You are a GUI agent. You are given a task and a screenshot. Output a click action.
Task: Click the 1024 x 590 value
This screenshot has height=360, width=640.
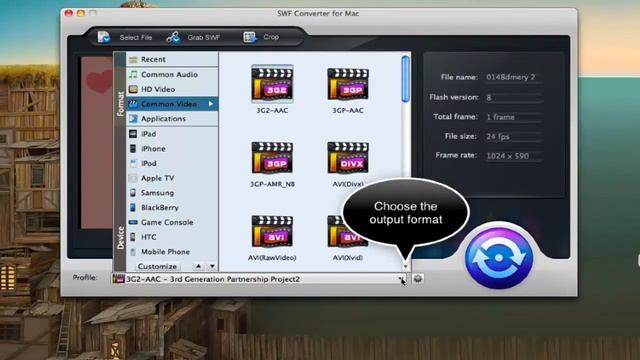(507, 156)
